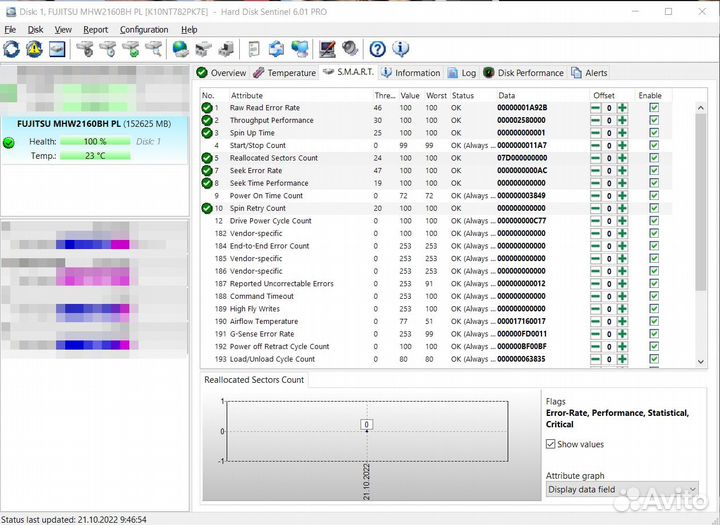Screen dimensions: 720x525
Task: Click the monitor with red pencil icon
Action: click(x=327, y=49)
